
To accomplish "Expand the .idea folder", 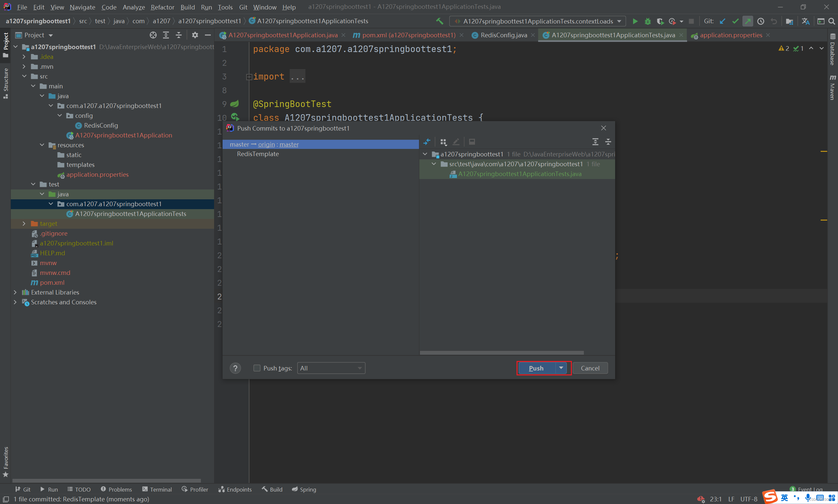I will tap(24, 57).
